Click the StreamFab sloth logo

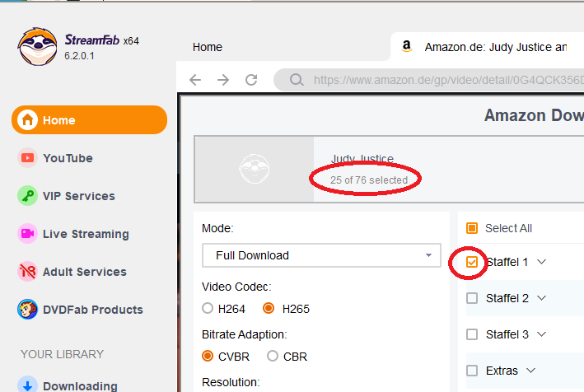coord(38,47)
